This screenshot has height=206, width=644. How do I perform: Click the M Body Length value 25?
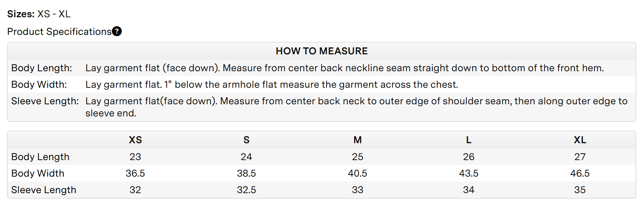(x=357, y=157)
